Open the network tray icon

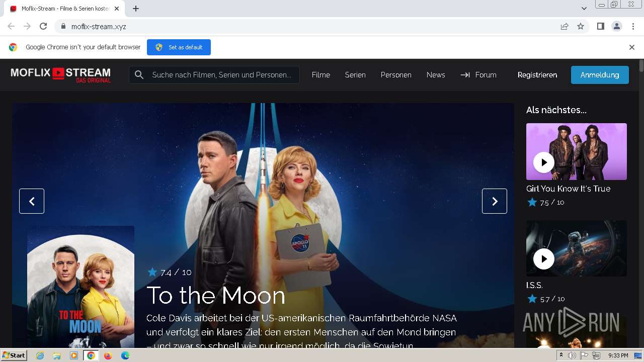(x=596, y=355)
